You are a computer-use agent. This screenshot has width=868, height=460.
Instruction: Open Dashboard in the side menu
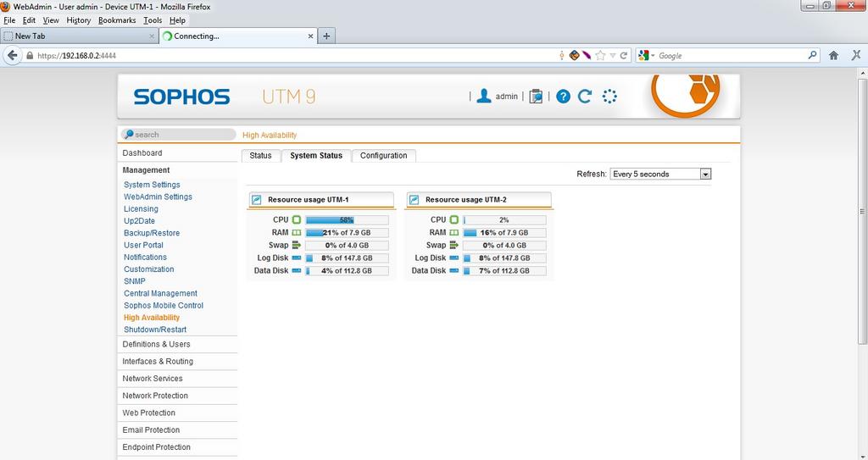pos(142,152)
